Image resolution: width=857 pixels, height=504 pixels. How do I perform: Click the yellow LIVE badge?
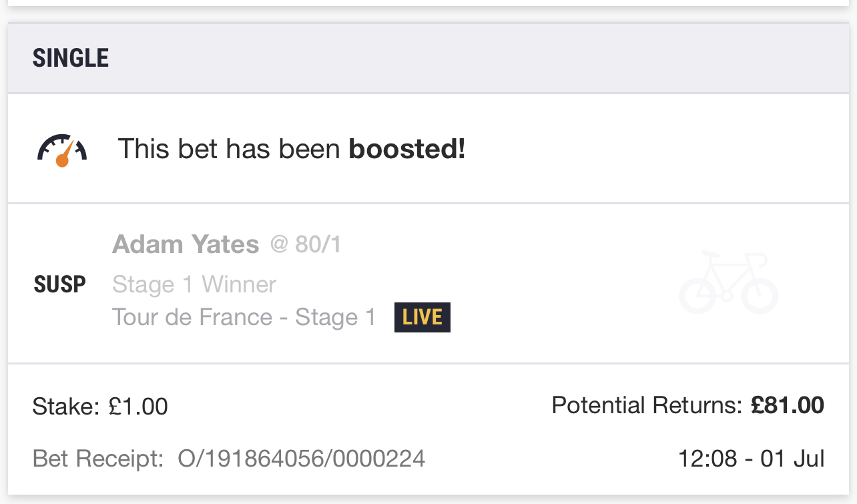coord(422,317)
